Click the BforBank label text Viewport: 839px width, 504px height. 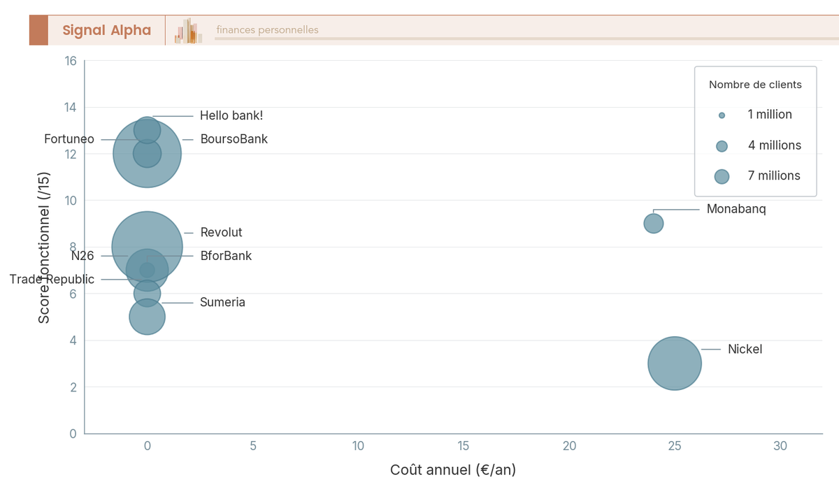[225, 256]
